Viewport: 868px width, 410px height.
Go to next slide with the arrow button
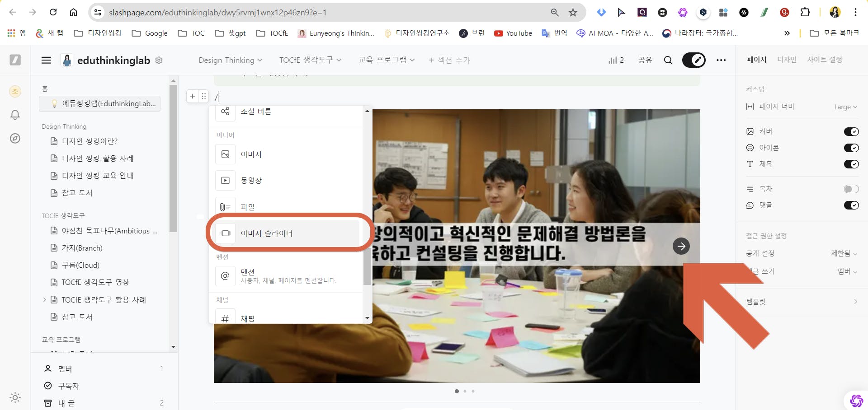(x=681, y=246)
